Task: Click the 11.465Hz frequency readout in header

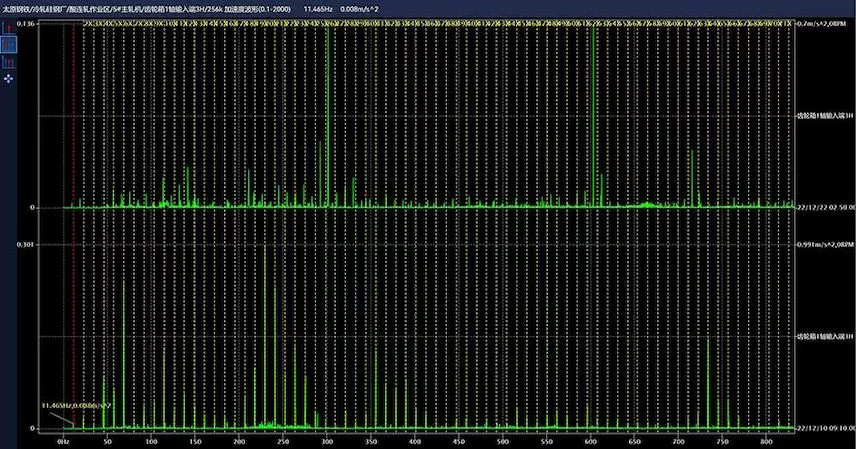Action: (317, 8)
